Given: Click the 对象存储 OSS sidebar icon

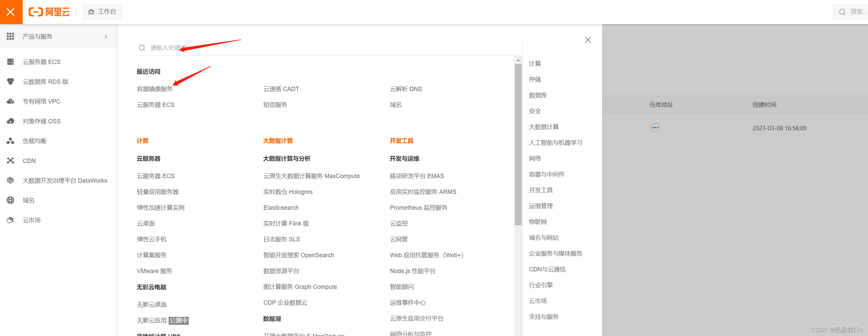Looking at the screenshot, I should pos(11,121).
